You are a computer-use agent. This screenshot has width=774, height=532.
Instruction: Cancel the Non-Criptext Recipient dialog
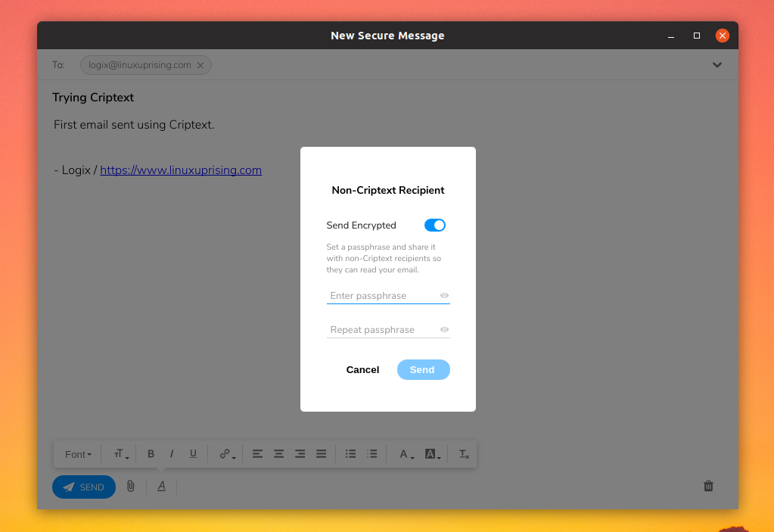(x=362, y=369)
